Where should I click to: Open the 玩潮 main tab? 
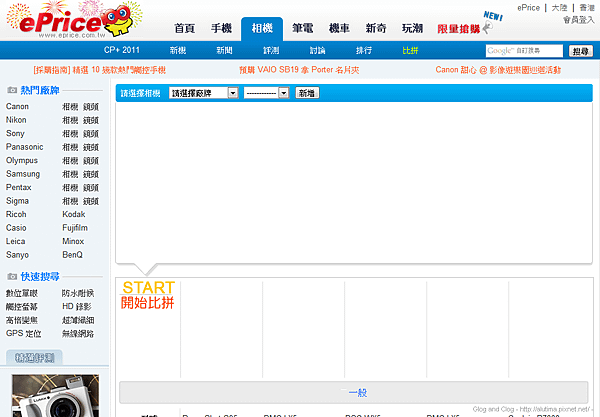(x=412, y=28)
